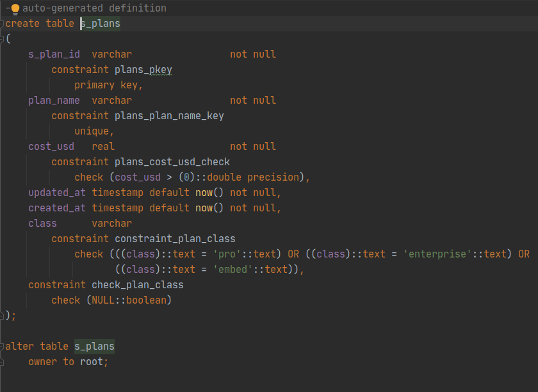Click the plans_cost_usd_check constraint name
538x392 pixels.
[172, 162]
